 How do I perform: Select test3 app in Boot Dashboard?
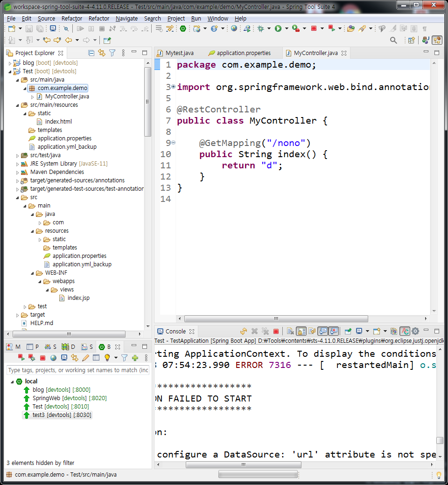(57, 415)
